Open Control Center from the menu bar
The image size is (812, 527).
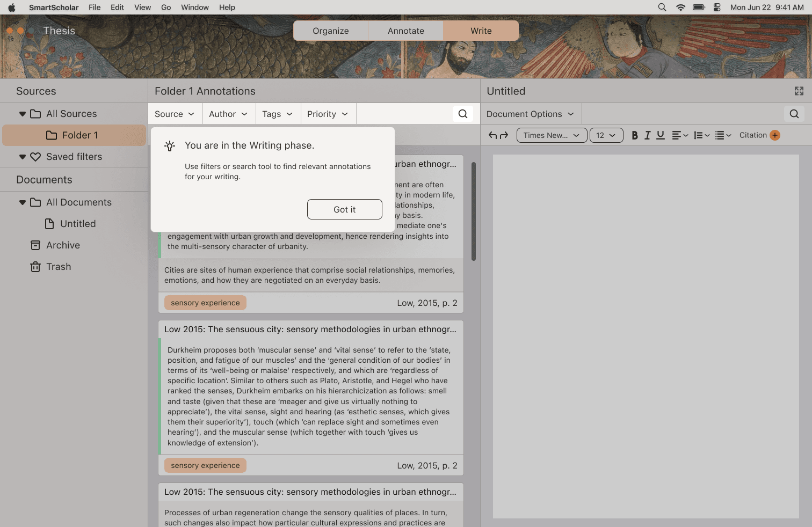coord(717,8)
